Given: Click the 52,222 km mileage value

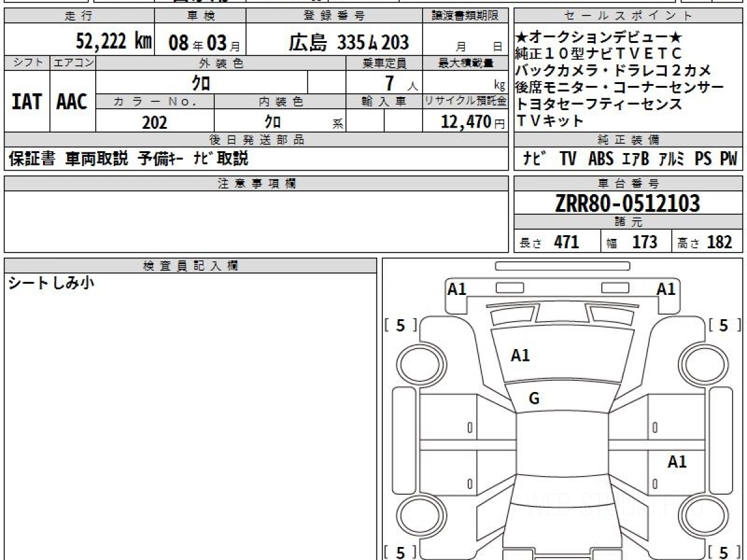Looking at the screenshot, I should click(114, 41).
